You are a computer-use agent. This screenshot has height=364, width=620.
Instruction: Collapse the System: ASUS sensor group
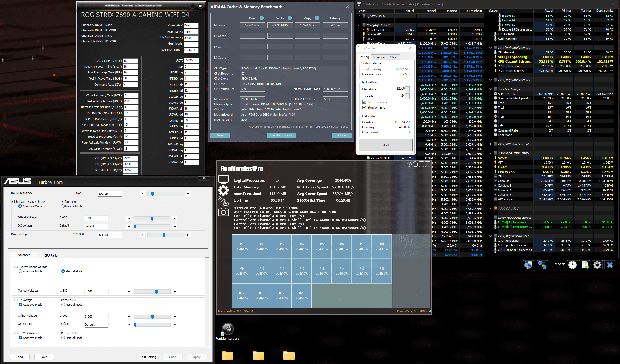359,16
